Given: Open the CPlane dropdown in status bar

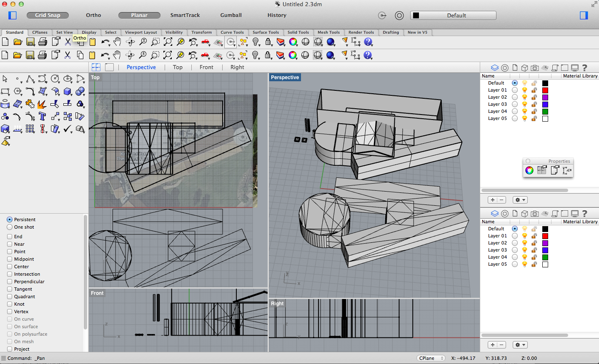Looking at the screenshot, I should [x=430, y=358].
